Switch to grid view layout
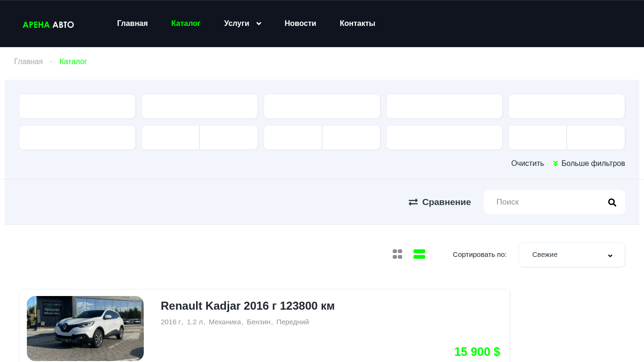The height and width of the screenshot is (362, 644). (397, 254)
